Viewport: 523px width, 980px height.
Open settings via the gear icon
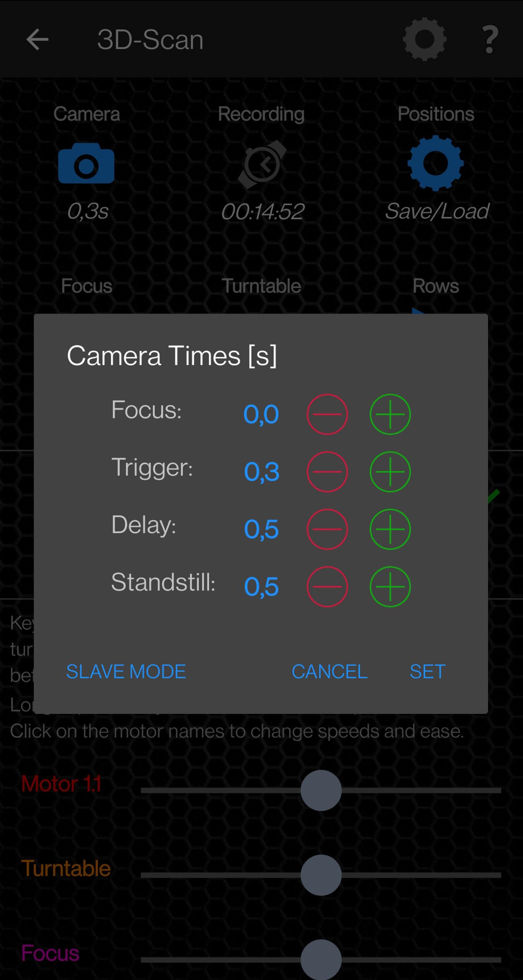pyautogui.click(x=425, y=39)
